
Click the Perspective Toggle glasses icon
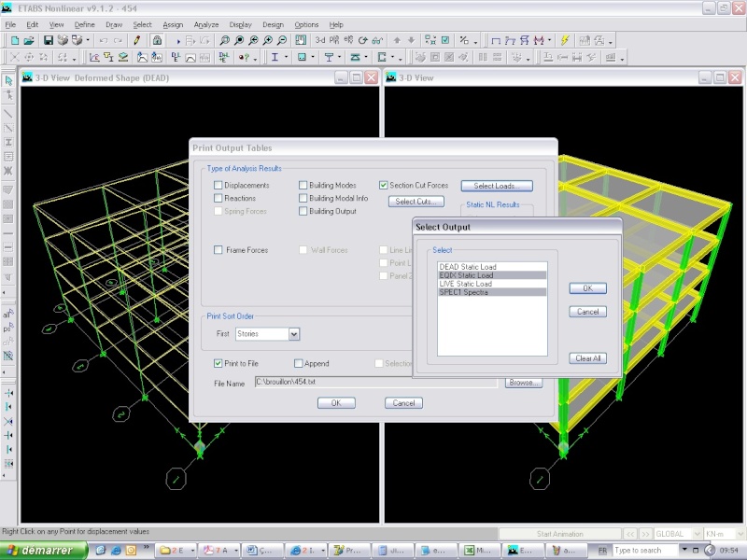click(x=378, y=40)
